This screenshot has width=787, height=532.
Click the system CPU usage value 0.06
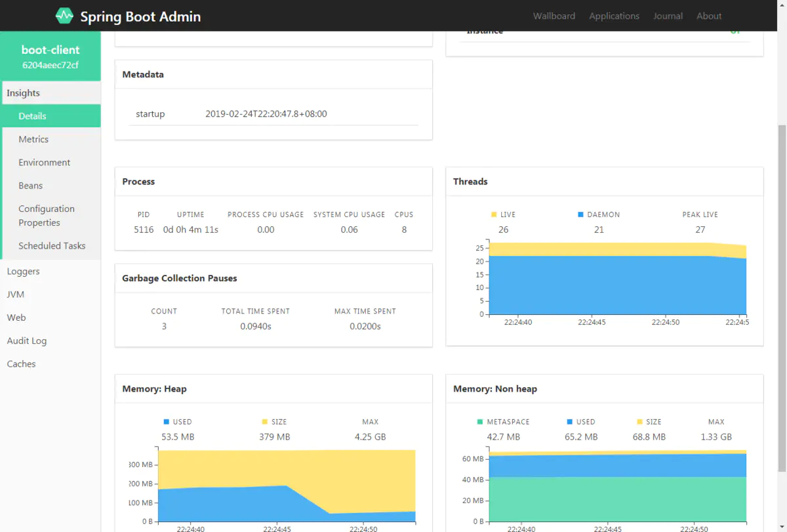[350, 230]
